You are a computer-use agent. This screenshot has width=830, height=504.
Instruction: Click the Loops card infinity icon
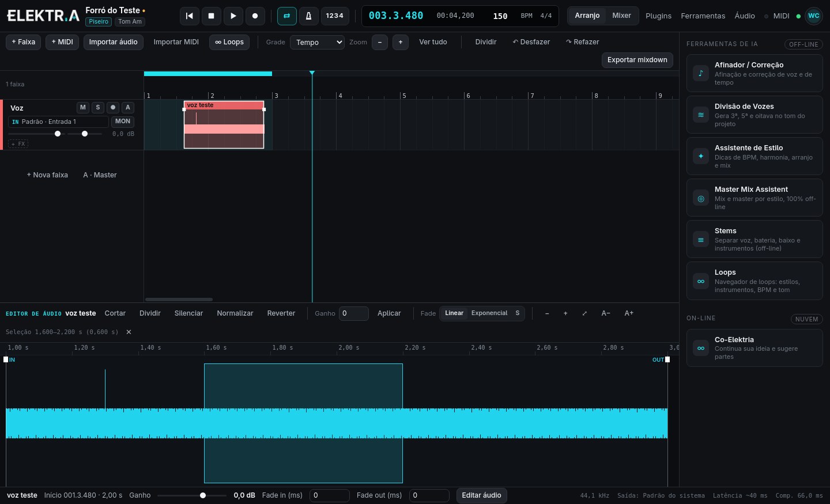click(701, 282)
